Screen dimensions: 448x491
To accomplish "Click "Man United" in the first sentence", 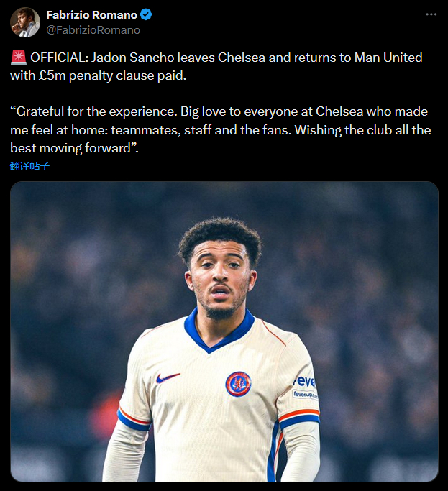I will [388, 58].
